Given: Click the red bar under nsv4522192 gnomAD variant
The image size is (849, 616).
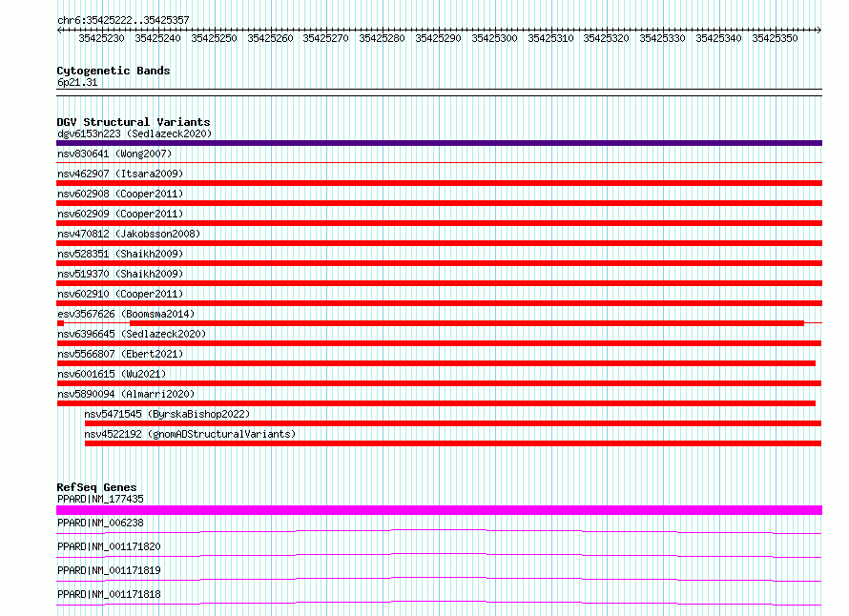Looking at the screenshot, I should (x=453, y=443).
